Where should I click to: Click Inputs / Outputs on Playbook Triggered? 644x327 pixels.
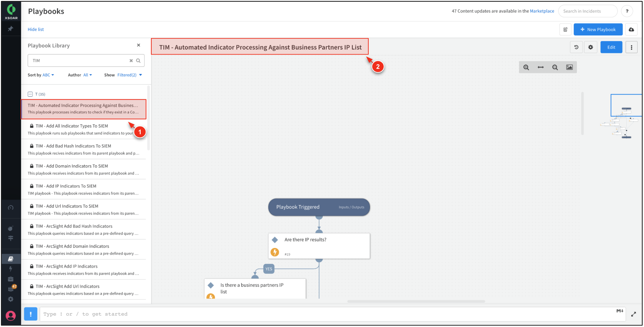pos(351,207)
